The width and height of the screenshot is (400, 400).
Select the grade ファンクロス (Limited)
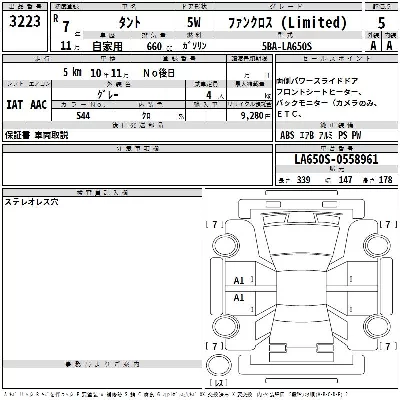pyautogui.click(x=287, y=23)
